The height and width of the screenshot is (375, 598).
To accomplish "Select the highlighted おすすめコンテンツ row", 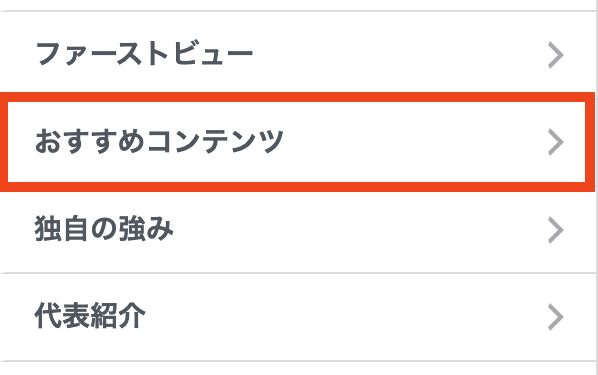I will [297, 142].
